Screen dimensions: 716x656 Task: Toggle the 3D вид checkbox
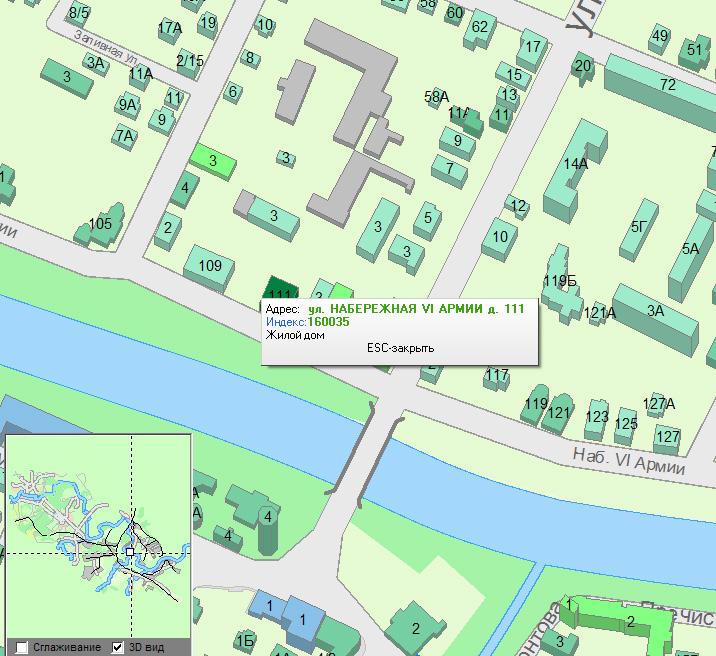118,647
